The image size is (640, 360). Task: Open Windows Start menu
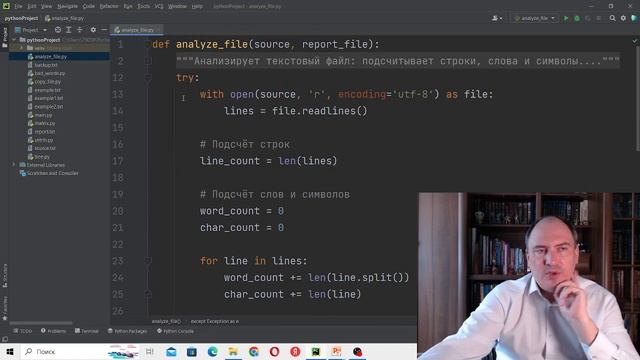point(10,351)
